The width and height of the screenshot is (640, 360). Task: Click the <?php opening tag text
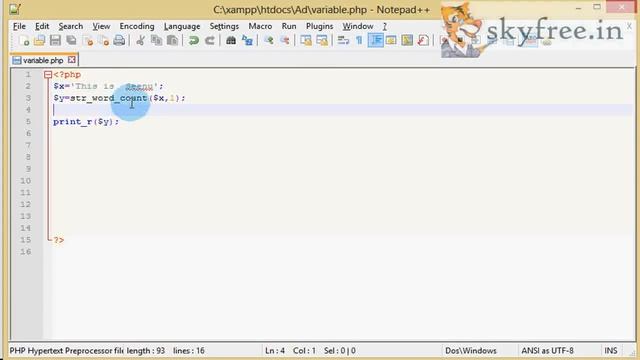[67, 75]
